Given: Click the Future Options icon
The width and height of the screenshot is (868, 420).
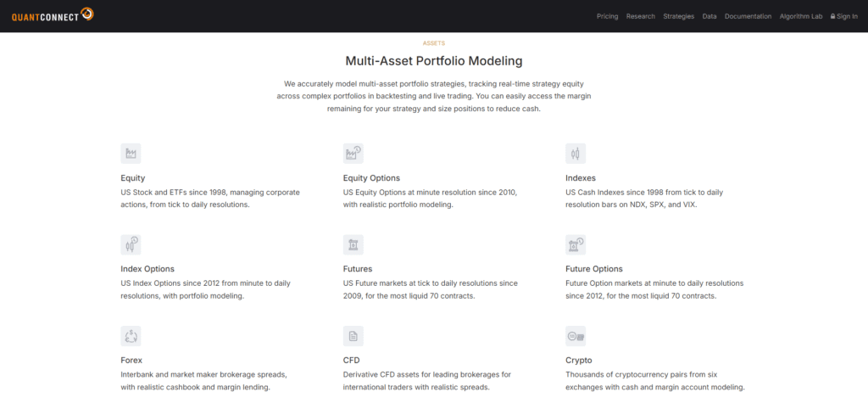Looking at the screenshot, I should [x=576, y=245].
